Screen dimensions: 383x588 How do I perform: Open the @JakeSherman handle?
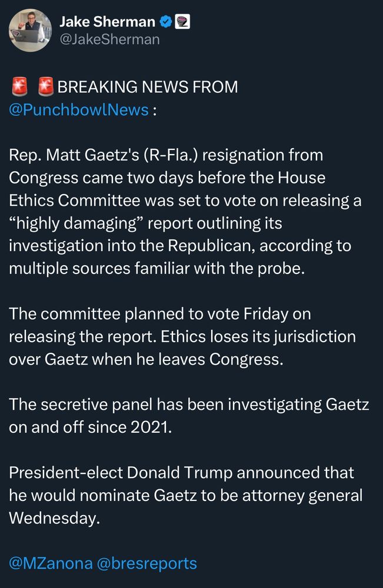[x=109, y=40]
